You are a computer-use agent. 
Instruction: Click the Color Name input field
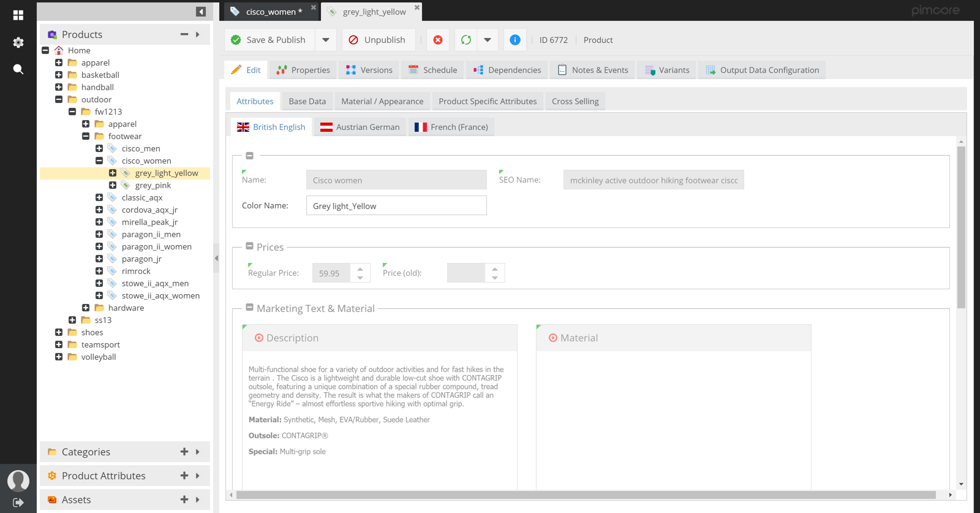coord(396,206)
